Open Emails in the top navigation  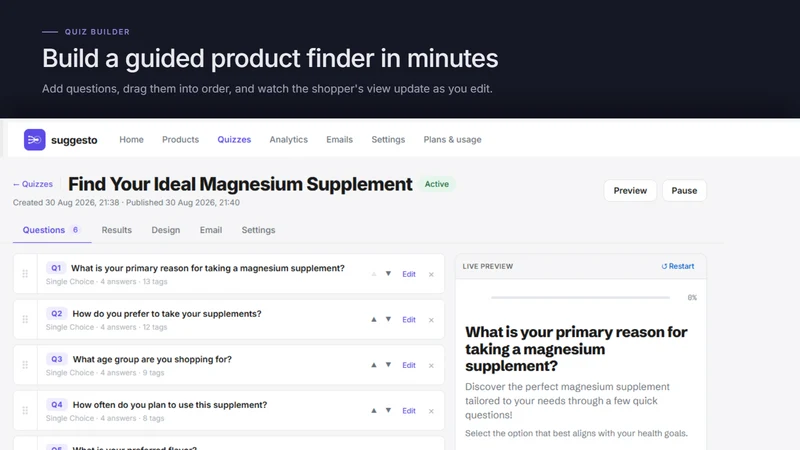339,139
